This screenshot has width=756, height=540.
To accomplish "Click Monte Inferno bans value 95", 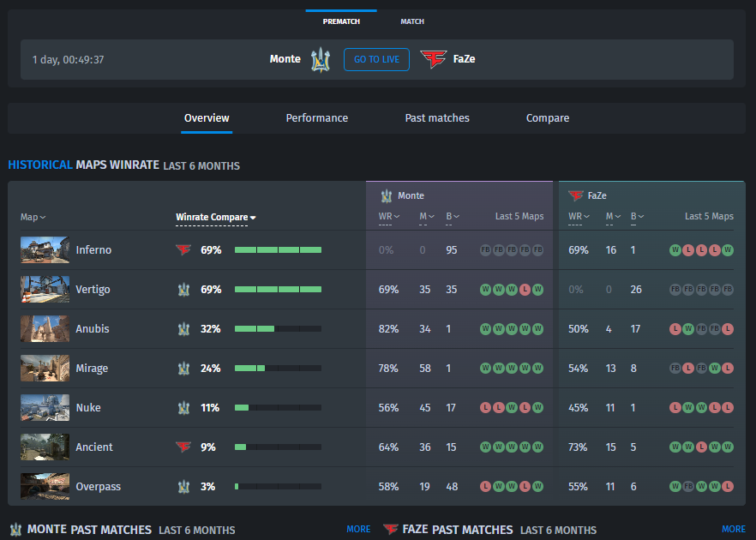I will [451, 249].
